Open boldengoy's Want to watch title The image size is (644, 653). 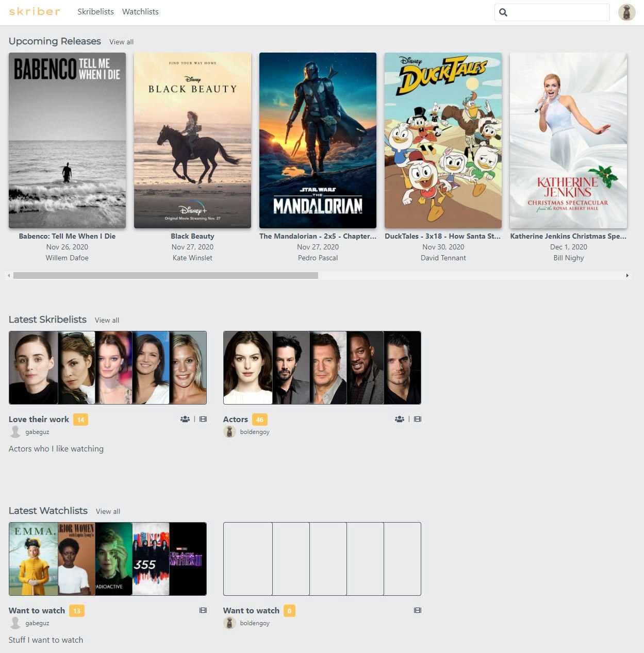[251, 611]
